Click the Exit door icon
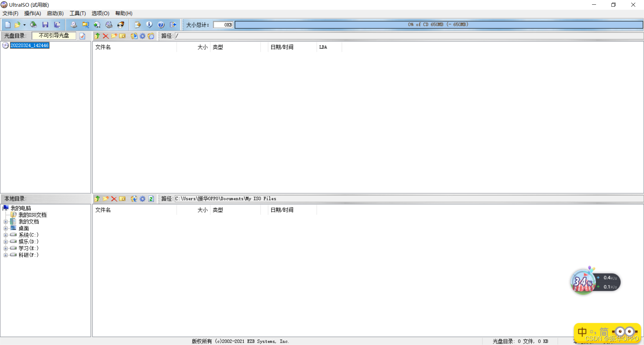644x345 pixels. pyautogui.click(x=173, y=25)
